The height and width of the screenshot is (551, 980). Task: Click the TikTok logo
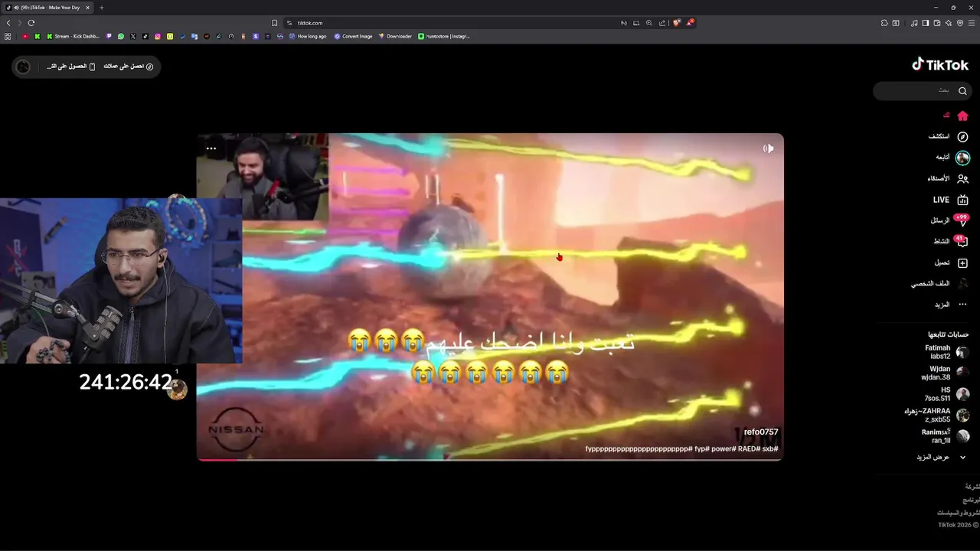(940, 65)
